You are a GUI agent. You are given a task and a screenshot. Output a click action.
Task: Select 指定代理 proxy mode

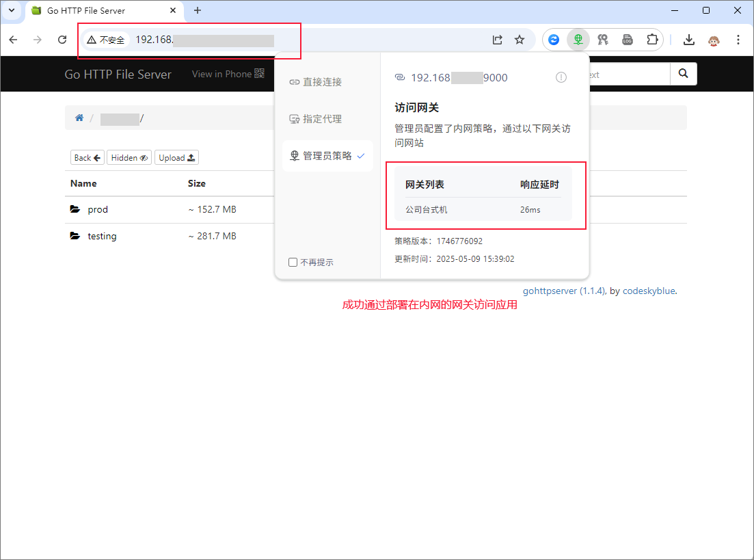tap(315, 119)
